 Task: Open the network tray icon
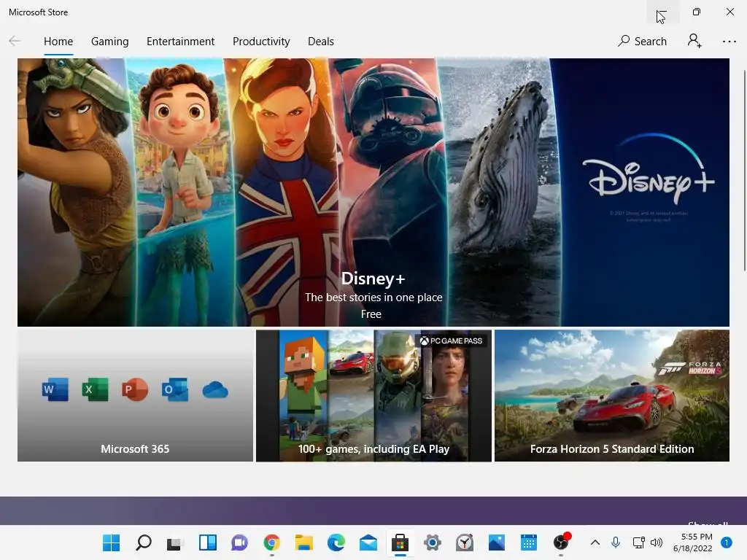point(638,542)
